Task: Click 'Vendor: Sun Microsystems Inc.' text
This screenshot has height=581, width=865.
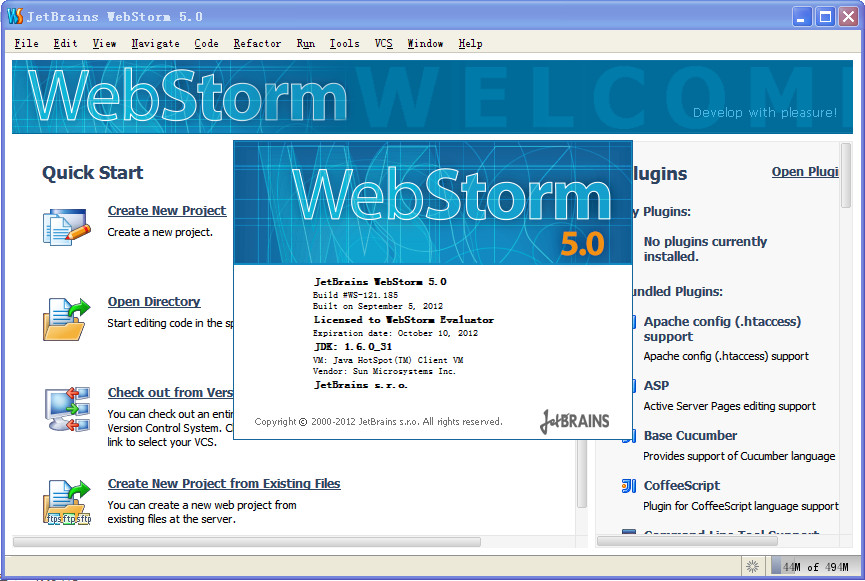Action: pos(385,371)
